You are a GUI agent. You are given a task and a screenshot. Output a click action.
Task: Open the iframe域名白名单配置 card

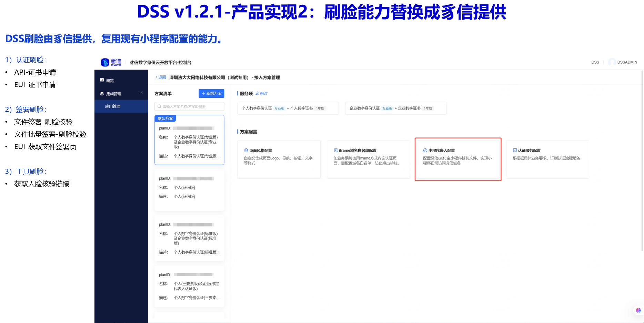click(x=368, y=159)
